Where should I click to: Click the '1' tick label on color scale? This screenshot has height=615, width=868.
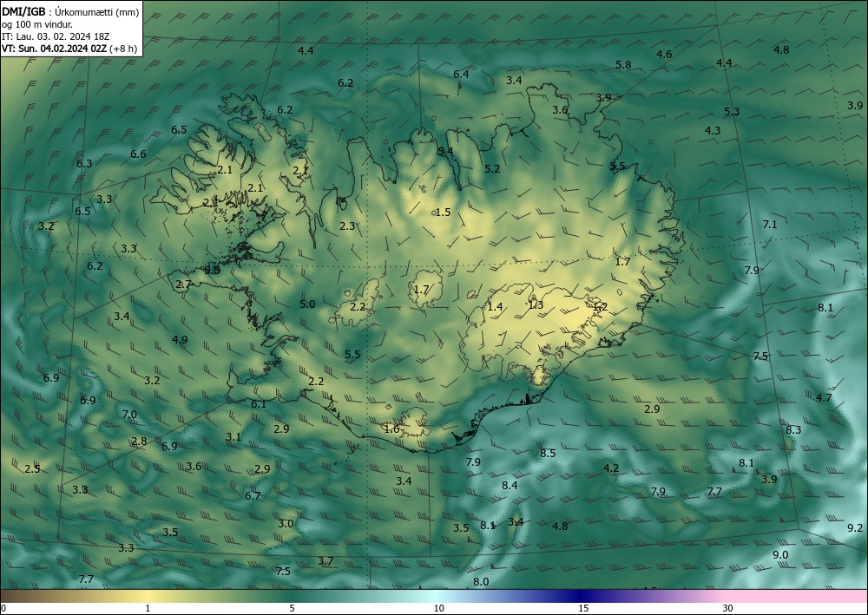coord(148,608)
